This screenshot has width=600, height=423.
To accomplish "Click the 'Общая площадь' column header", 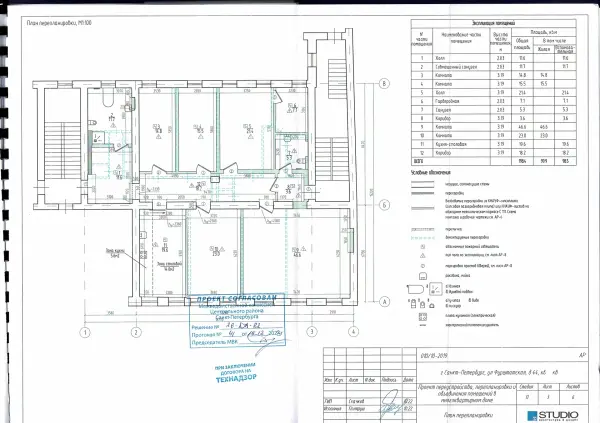I will (522, 44).
